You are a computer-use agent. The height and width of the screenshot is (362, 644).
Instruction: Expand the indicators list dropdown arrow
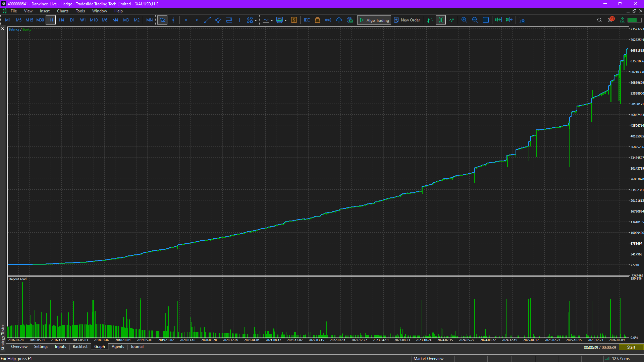(x=272, y=20)
